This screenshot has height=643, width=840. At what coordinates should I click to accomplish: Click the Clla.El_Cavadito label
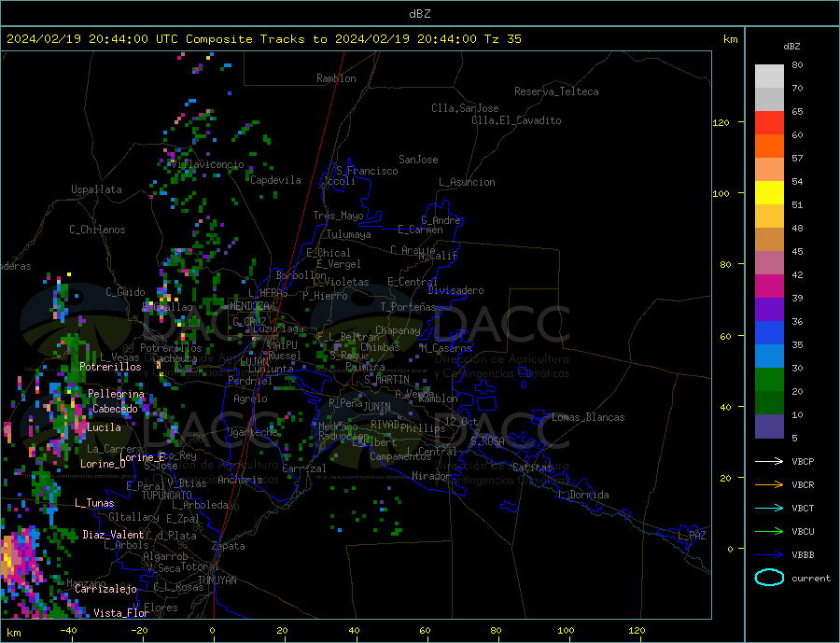(516, 120)
